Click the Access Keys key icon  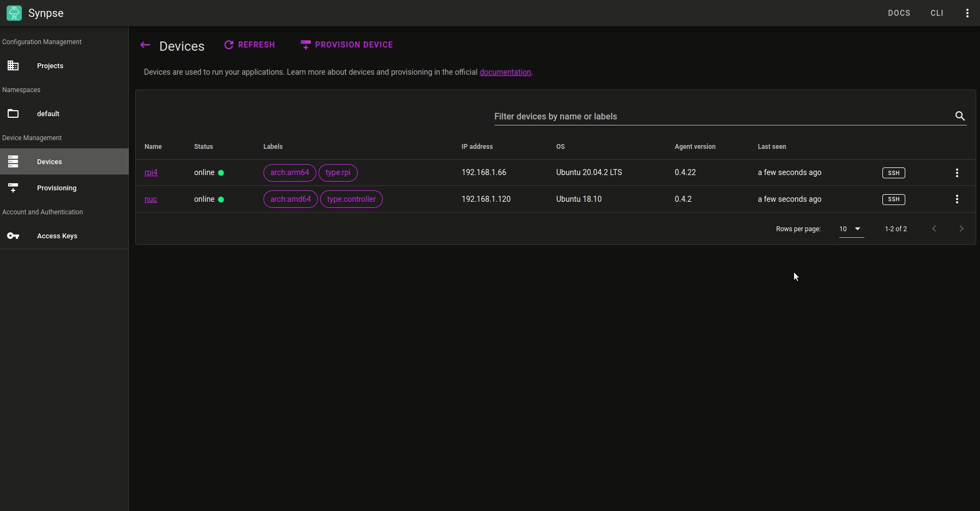[13, 236]
